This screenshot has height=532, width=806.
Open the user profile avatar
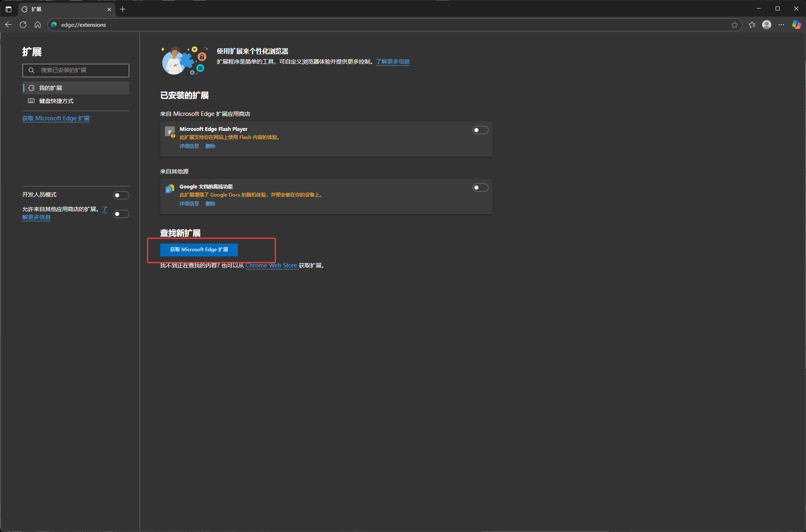[766, 25]
